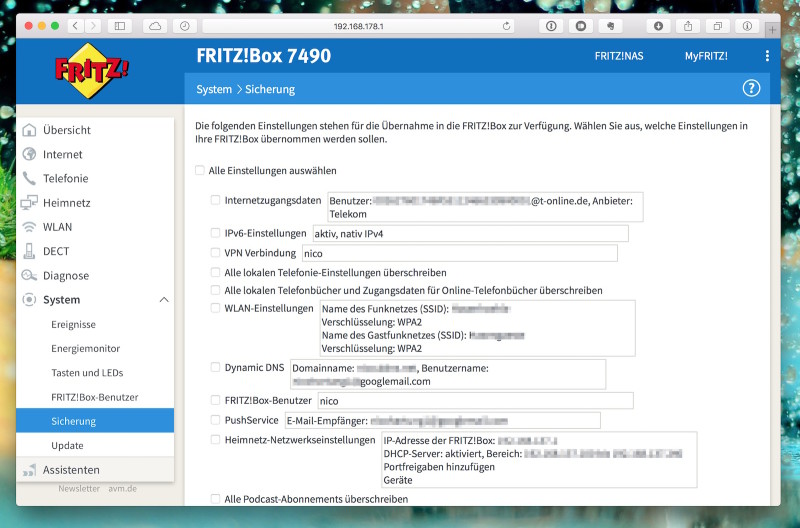Image resolution: width=800 pixels, height=528 pixels.
Task: Click the IPv6 value 'aktiv, nativ IPv4'
Action: pyautogui.click(x=470, y=234)
